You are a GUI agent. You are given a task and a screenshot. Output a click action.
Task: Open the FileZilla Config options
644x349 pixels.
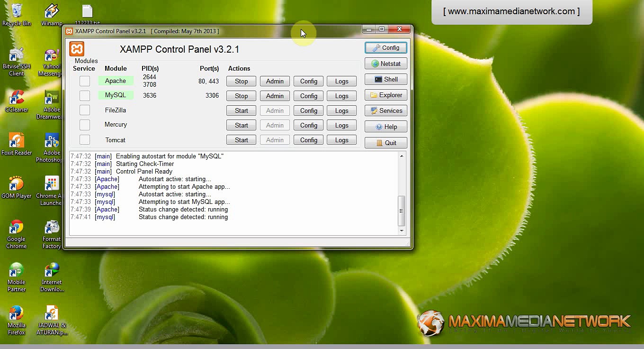(309, 110)
